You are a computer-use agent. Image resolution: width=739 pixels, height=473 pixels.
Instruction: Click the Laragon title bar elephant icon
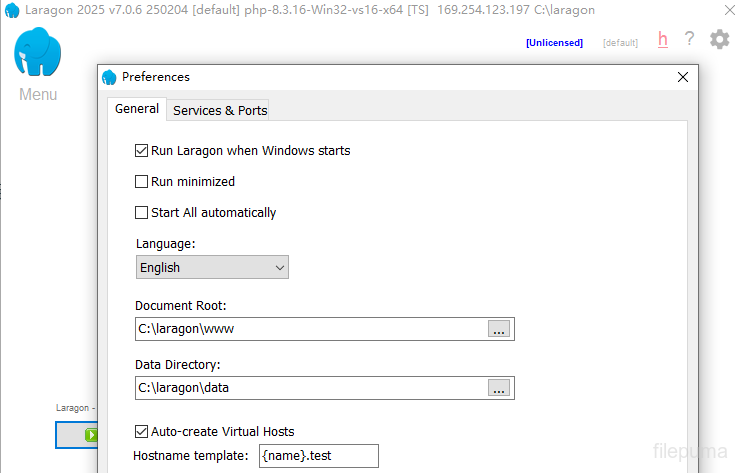coord(12,10)
